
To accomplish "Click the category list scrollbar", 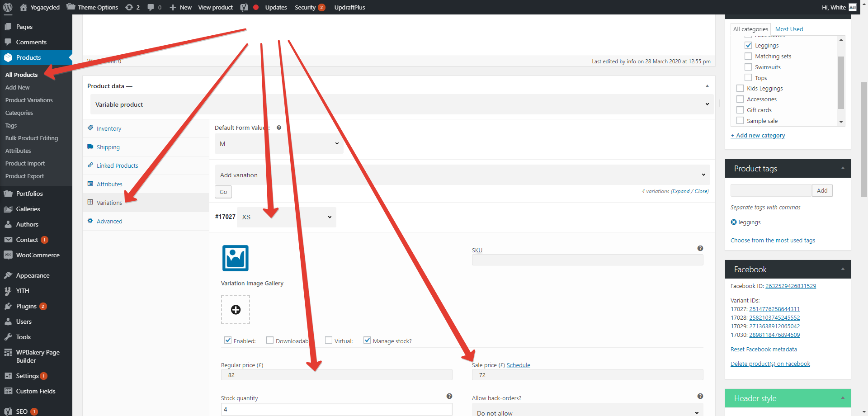I will coord(841,81).
